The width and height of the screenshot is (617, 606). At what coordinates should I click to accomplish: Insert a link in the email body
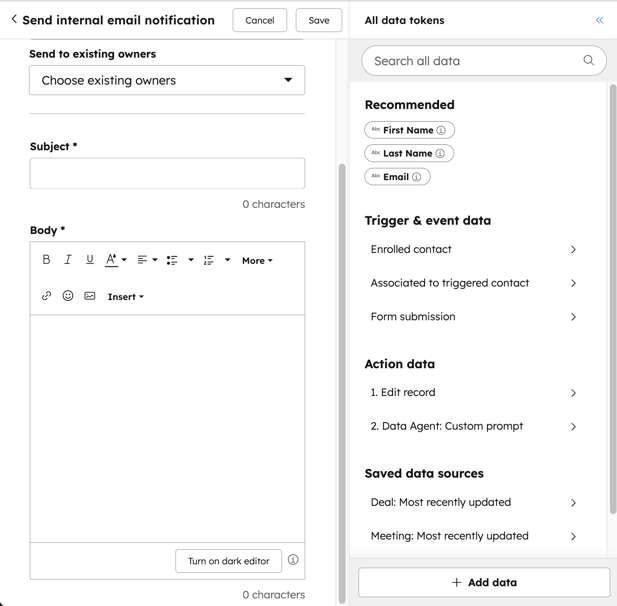tap(46, 296)
